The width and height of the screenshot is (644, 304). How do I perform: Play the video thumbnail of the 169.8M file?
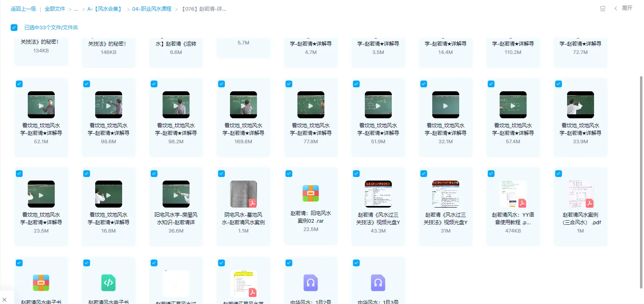point(243,105)
